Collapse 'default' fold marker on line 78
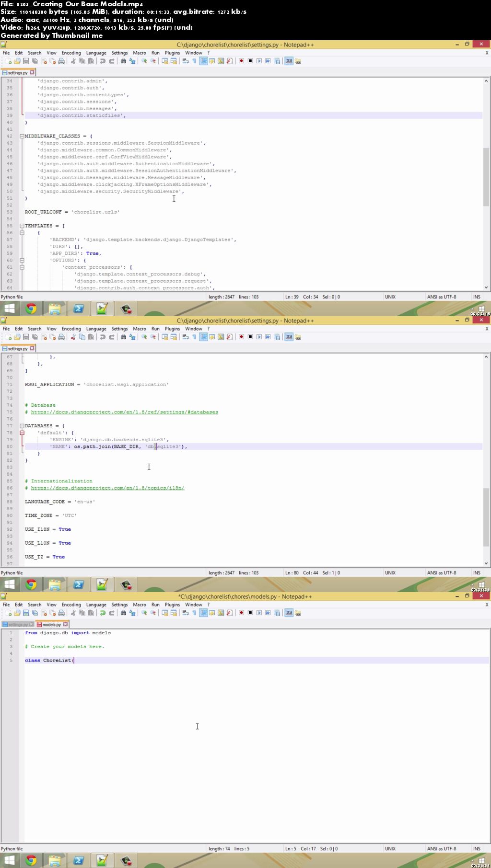Image resolution: width=491 pixels, height=868 pixels. pyautogui.click(x=22, y=433)
